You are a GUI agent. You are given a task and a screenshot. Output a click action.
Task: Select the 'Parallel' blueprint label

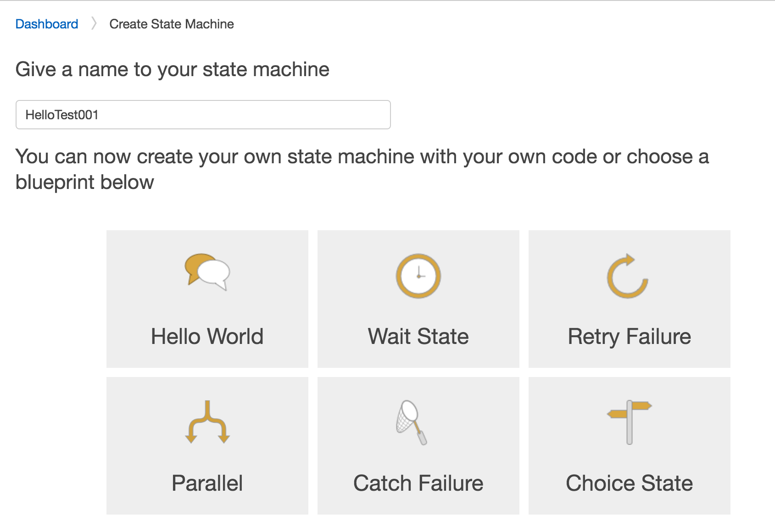(207, 483)
